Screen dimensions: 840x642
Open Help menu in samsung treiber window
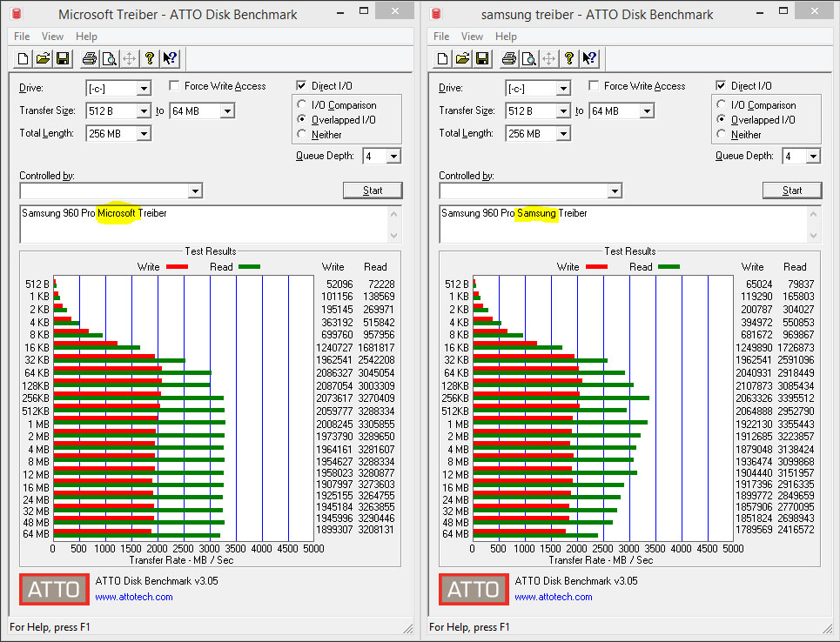506,37
